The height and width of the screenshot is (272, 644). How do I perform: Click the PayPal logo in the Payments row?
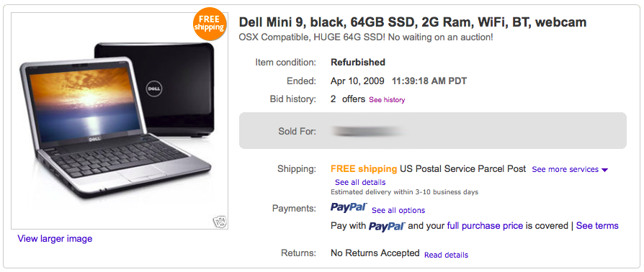coord(348,207)
